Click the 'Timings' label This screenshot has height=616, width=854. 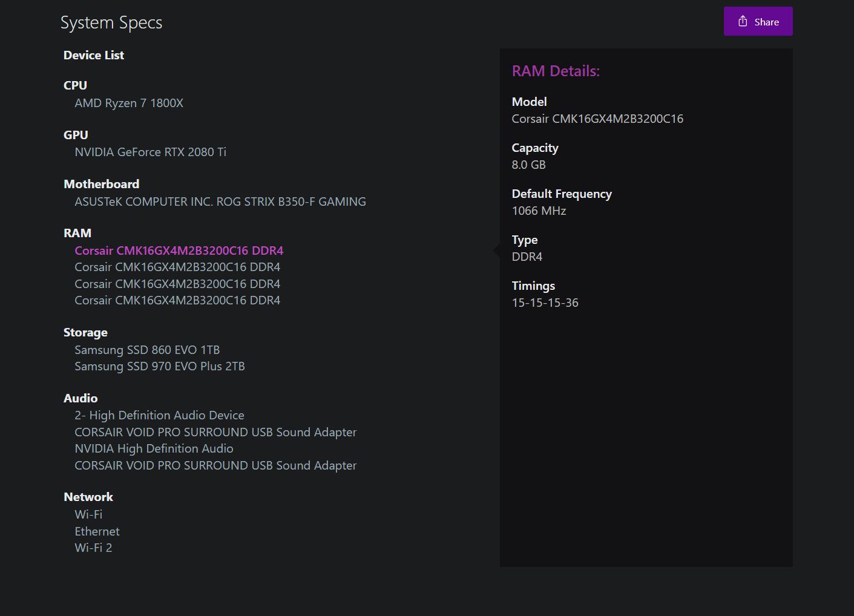(533, 286)
